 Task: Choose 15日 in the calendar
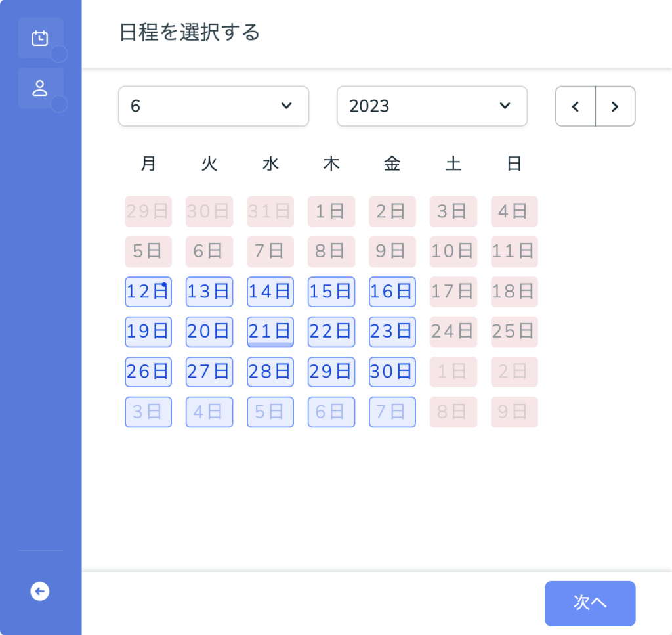[331, 292]
